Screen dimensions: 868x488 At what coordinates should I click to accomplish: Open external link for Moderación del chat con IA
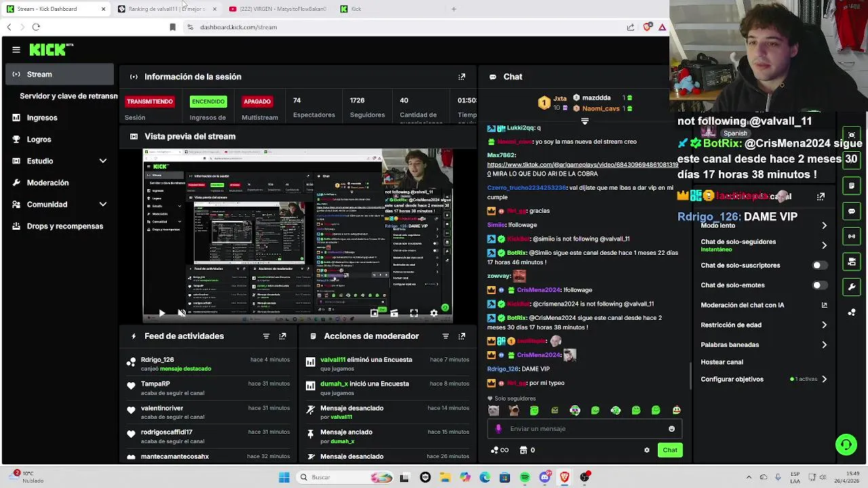(824, 305)
